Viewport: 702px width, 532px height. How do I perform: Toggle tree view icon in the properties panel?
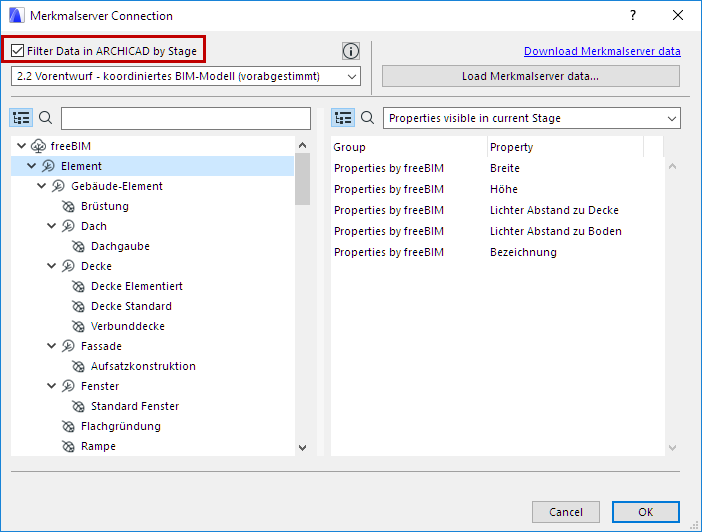click(343, 118)
